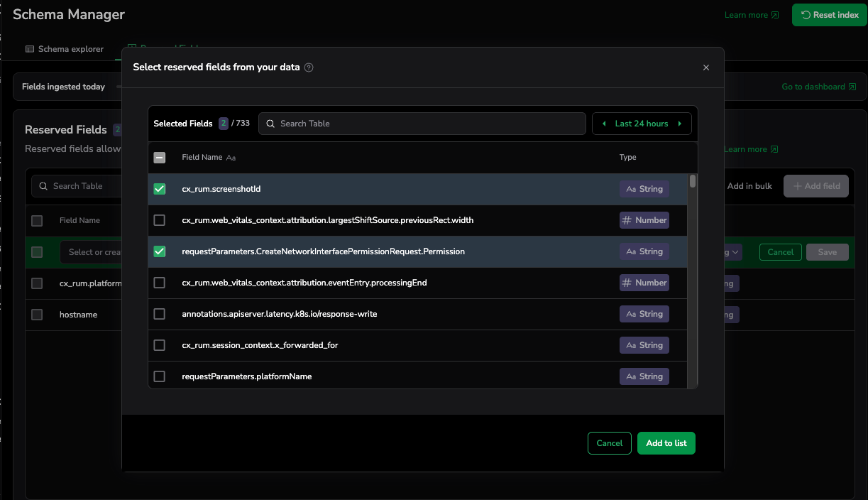Open the top Learn more link
The image size is (868, 500).
point(751,15)
